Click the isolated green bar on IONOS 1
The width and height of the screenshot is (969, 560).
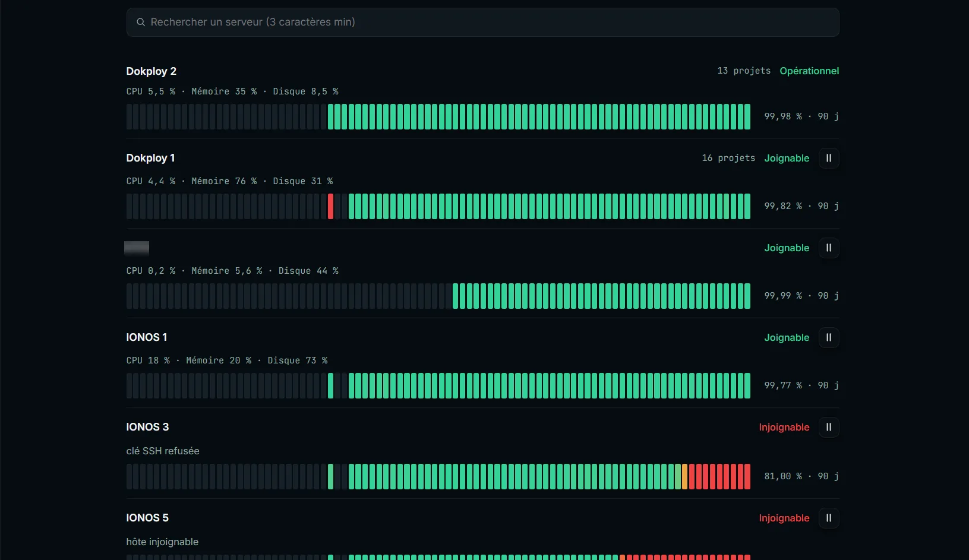point(331,385)
